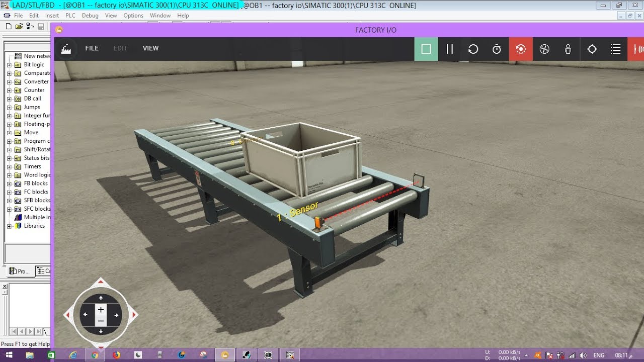Expand the Counter folder

[x=9, y=90]
